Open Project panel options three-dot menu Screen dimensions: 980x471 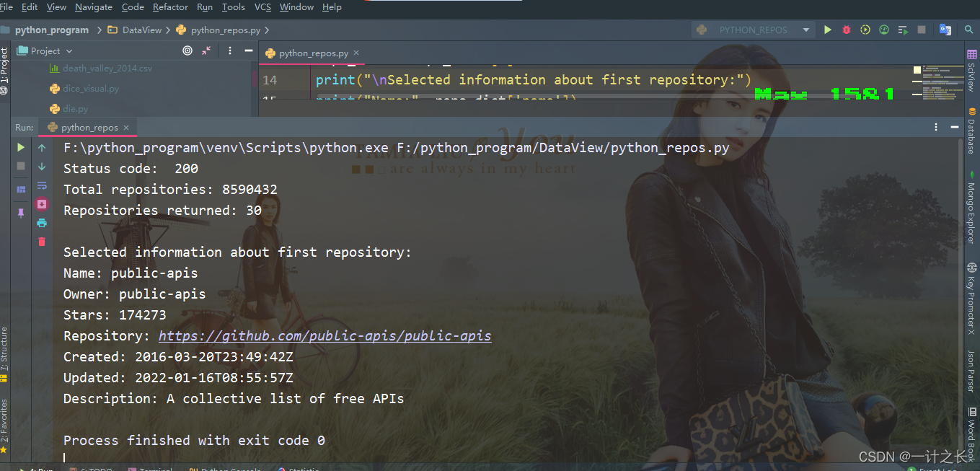pos(230,50)
